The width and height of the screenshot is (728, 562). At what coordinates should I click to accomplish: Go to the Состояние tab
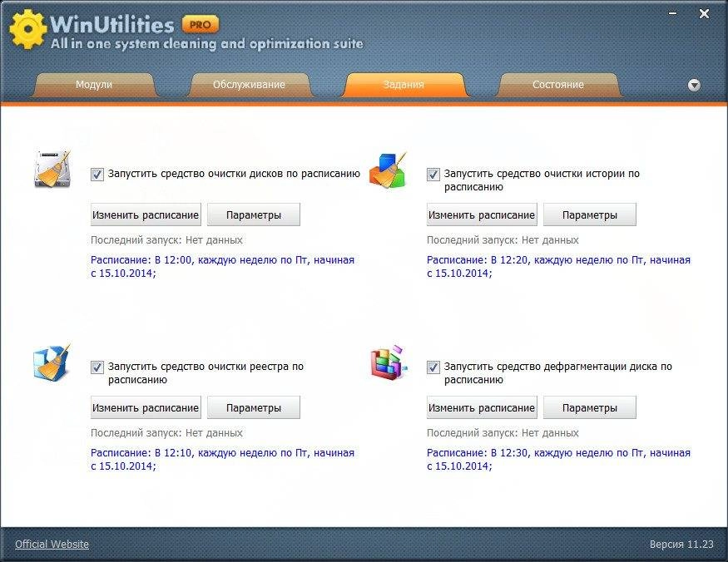coord(558,85)
